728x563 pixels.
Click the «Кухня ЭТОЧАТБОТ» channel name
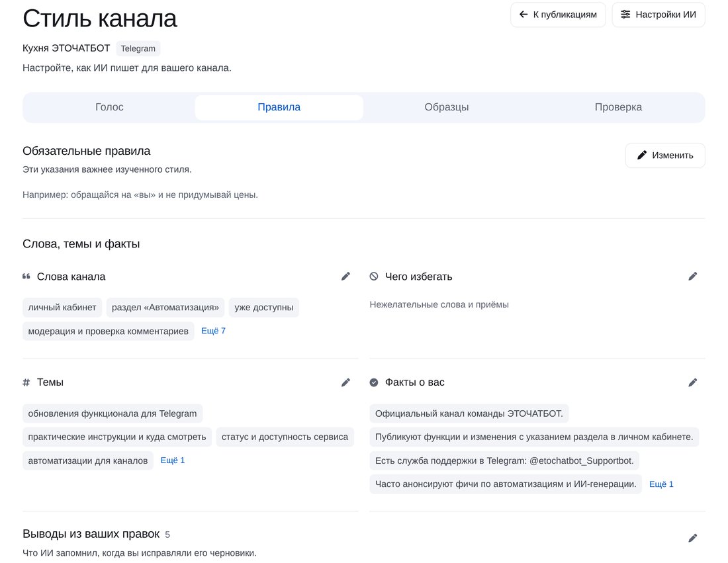coord(66,48)
